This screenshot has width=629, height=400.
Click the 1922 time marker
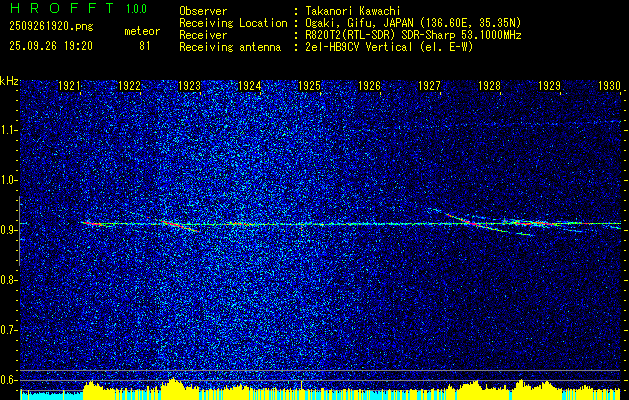(130, 85)
